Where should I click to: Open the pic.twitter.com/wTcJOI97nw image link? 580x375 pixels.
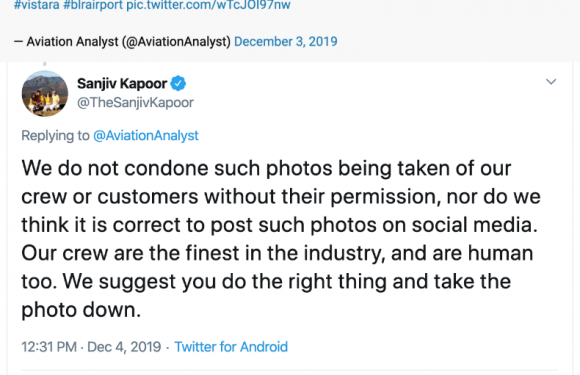pos(209,5)
